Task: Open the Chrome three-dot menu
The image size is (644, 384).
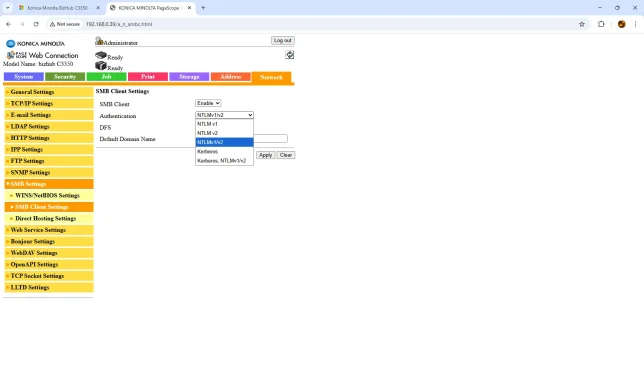Action: point(635,24)
